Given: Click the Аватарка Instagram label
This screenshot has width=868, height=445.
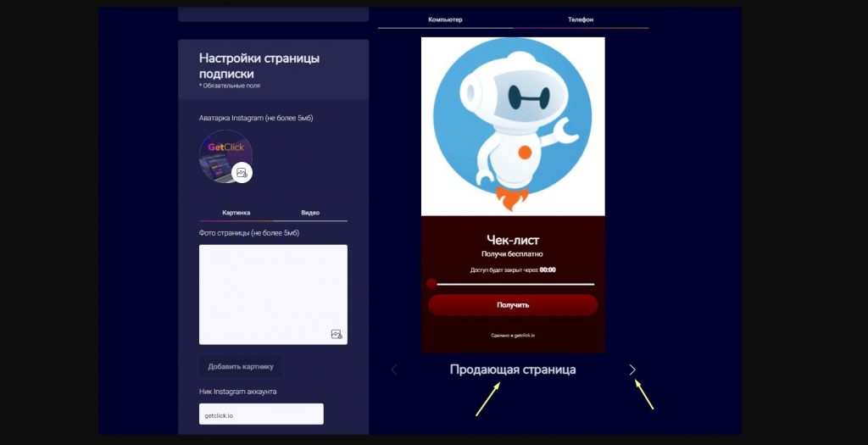Looking at the screenshot, I should point(256,118).
